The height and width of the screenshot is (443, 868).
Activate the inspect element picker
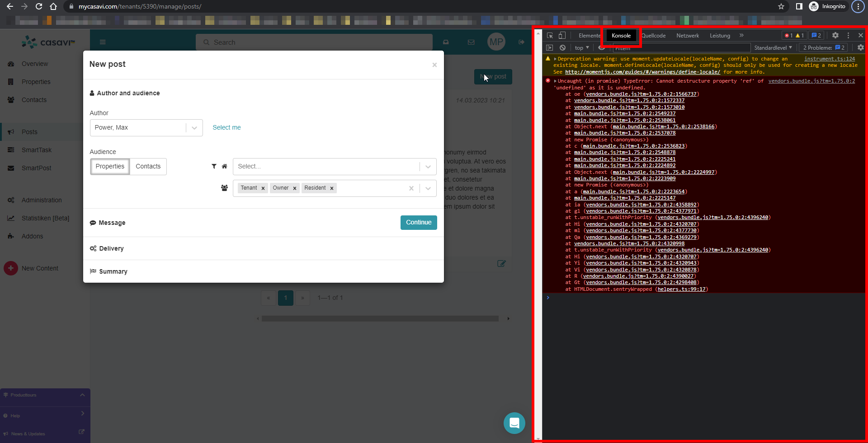[550, 35]
